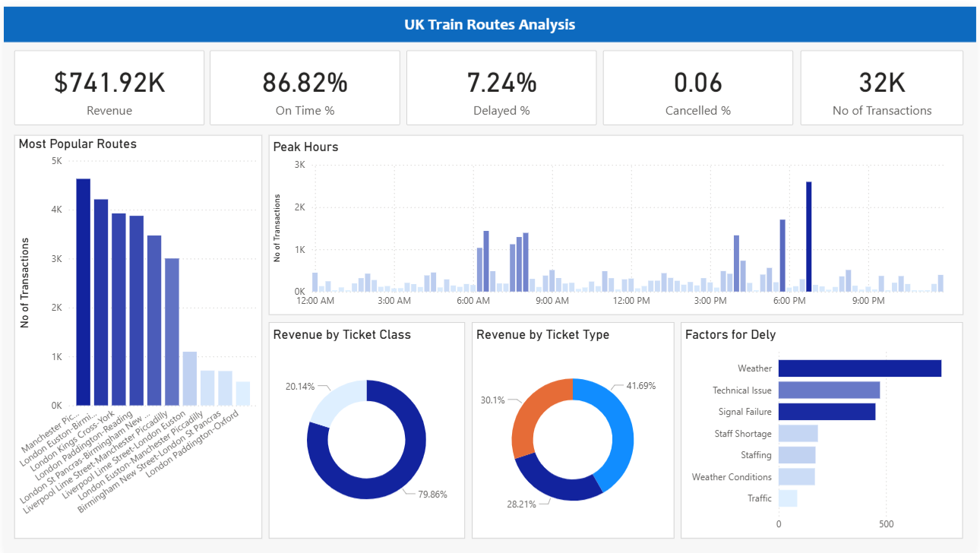
Task: Select the Cancelled % card
Action: 697,88
